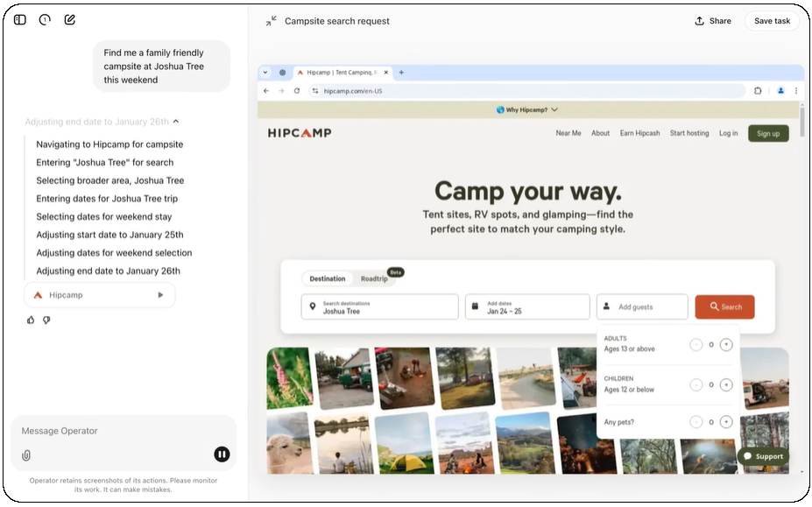812x507 pixels.
Task: Start a new chat with compose icon
Action: [70, 19]
